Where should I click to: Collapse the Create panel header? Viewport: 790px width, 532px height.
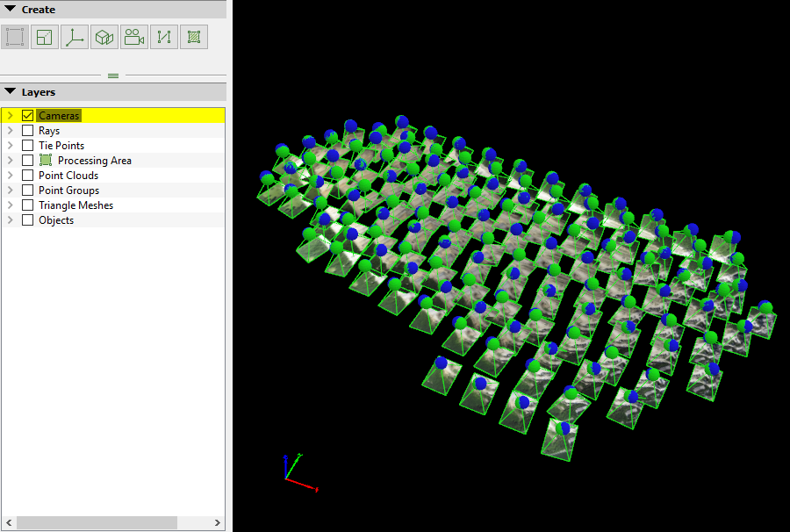[9, 9]
